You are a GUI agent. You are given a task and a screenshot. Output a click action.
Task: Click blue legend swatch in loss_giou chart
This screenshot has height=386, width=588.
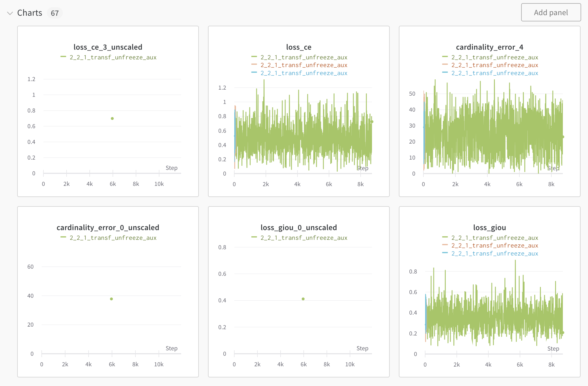pyautogui.click(x=445, y=253)
